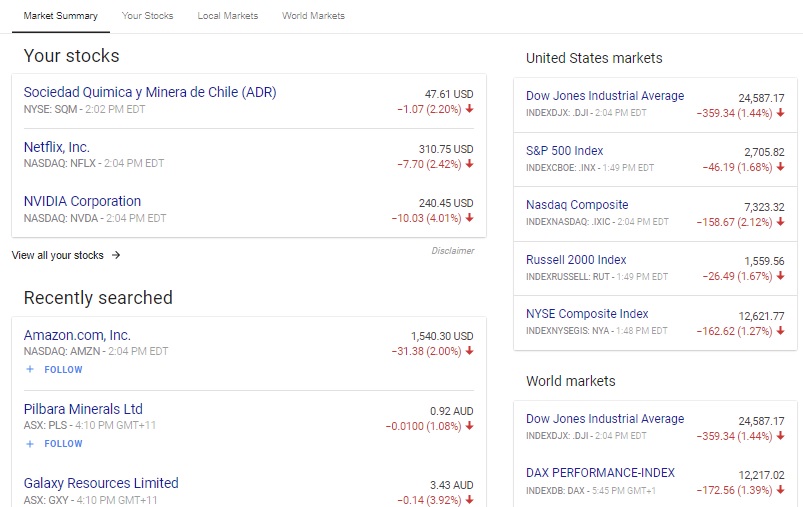Follow the Pilbara Minerals stock
Viewport: 803px width, 507px height.
63,444
